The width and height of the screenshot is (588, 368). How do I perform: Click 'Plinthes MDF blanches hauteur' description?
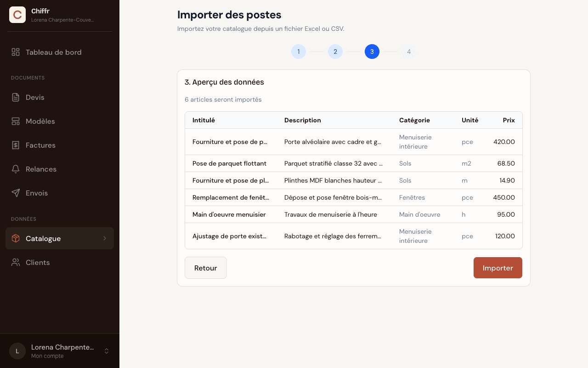(333, 180)
